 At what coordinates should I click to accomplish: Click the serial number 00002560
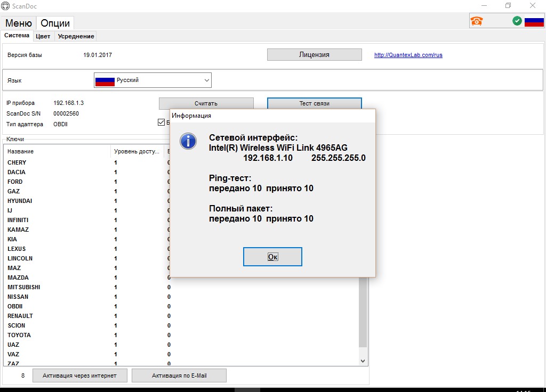pyautogui.click(x=66, y=114)
